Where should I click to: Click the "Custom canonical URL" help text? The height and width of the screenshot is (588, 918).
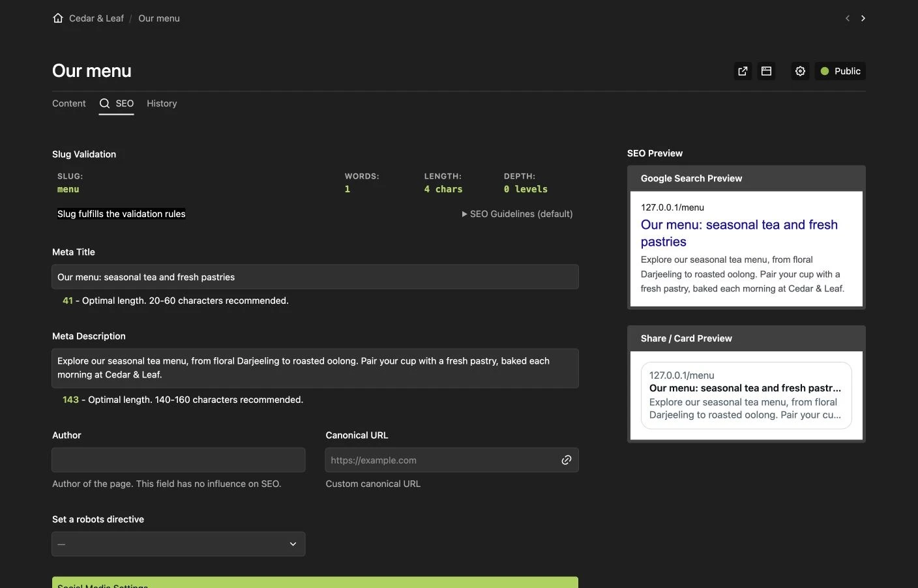tap(373, 484)
